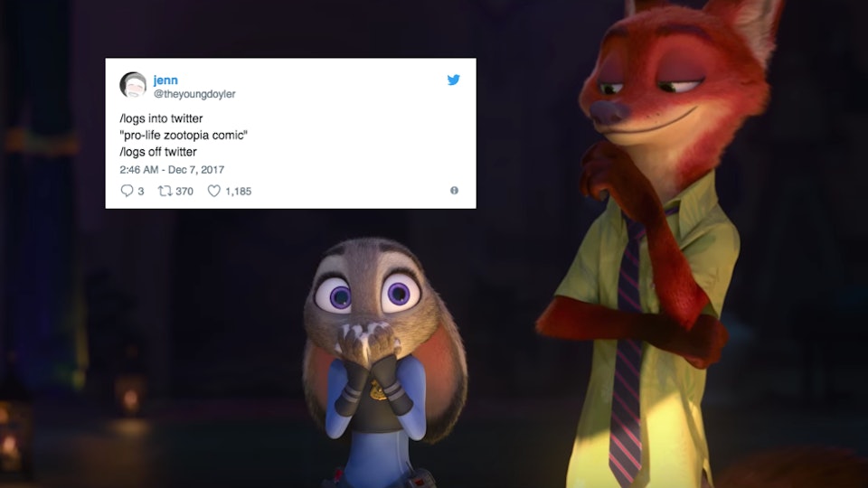Open the timestamp 2:46 AM - Dec 7, 2017

pyautogui.click(x=172, y=170)
